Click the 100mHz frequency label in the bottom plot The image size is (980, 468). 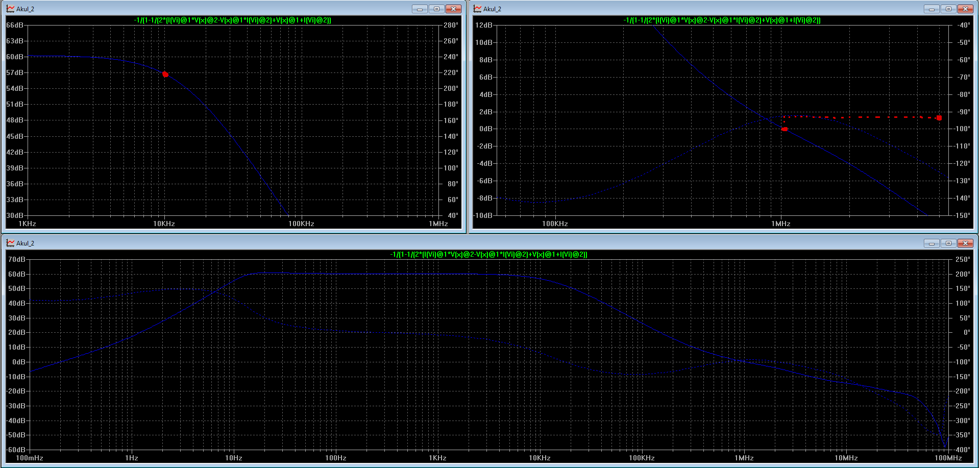tap(30, 458)
